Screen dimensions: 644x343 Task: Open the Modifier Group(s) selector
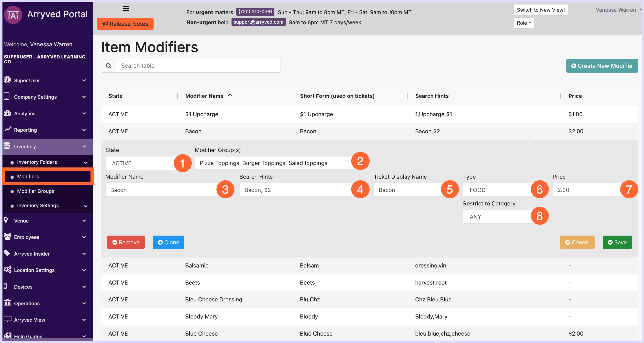coord(280,163)
